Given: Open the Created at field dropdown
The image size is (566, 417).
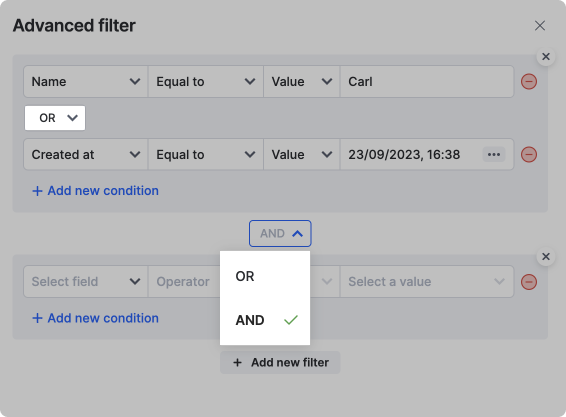Looking at the screenshot, I should click(x=86, y=155).
